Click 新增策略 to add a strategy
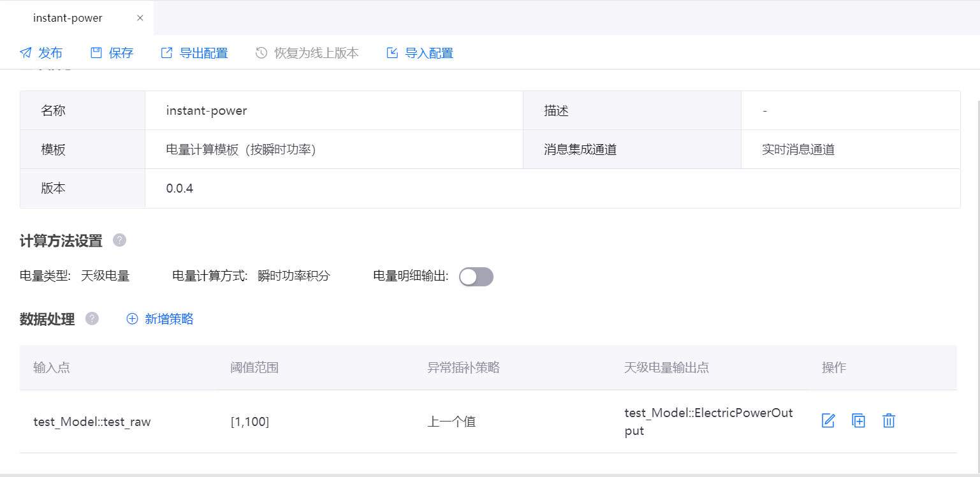The image size is (980, 477). click(x=160, y=319)
